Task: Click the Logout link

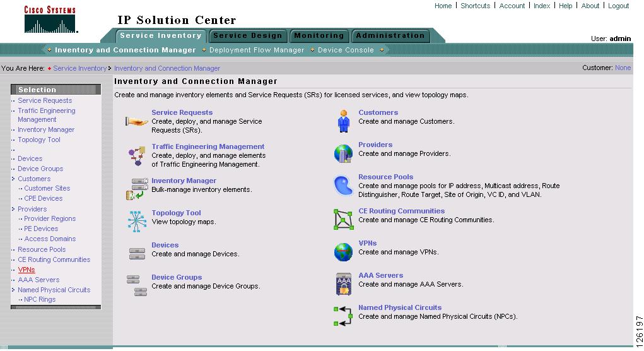Action: coord(618,6)
